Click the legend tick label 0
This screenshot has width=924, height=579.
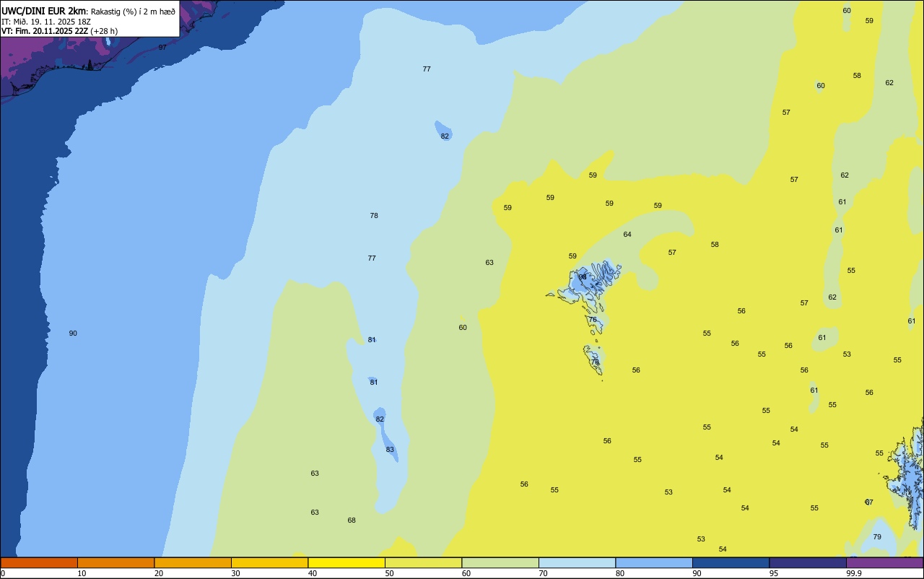click(x=3, y=573)
